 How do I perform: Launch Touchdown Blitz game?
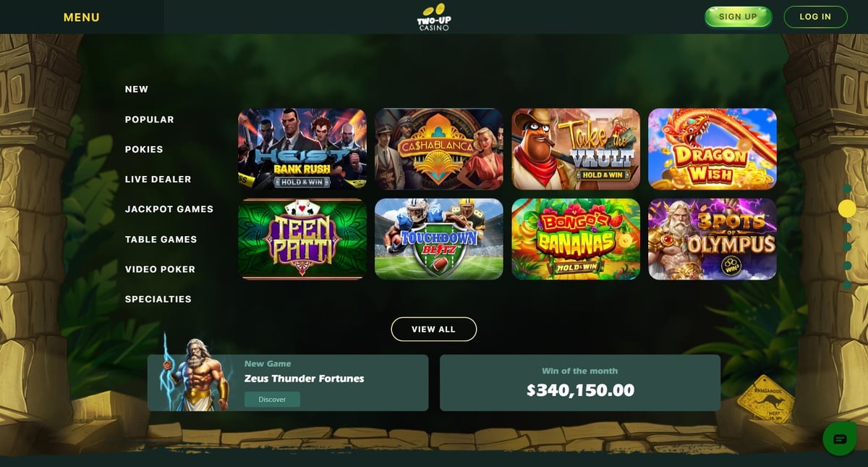439,239
